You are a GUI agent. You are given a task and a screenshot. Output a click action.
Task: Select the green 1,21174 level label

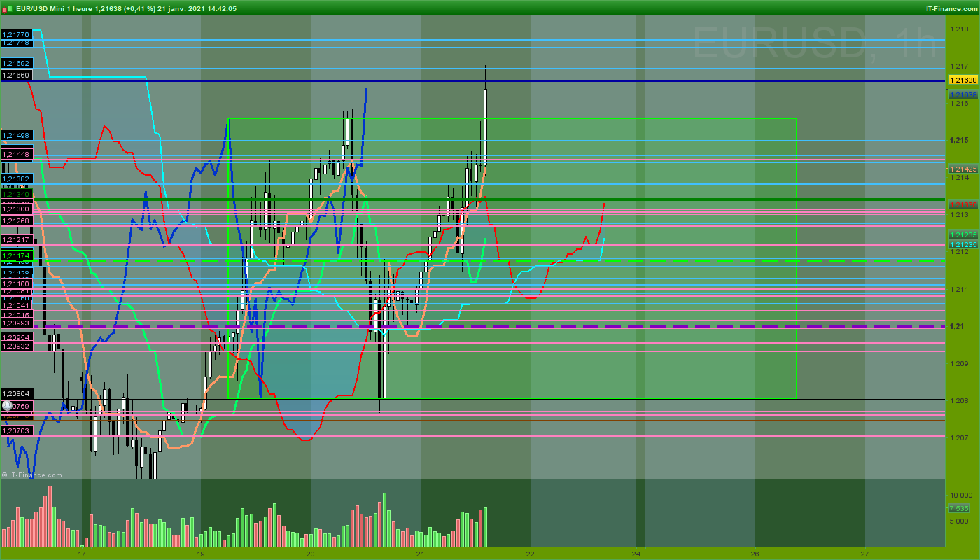16,256
